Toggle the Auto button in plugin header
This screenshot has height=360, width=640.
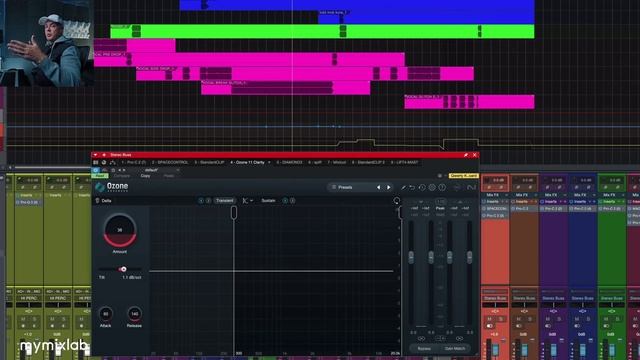pos(100,176)
